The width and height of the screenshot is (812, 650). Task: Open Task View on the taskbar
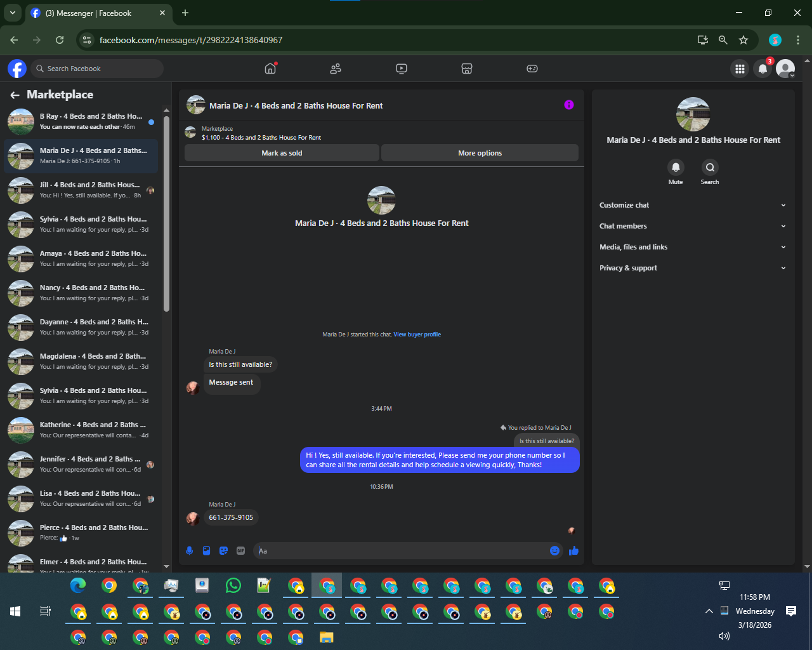[45, 611]
